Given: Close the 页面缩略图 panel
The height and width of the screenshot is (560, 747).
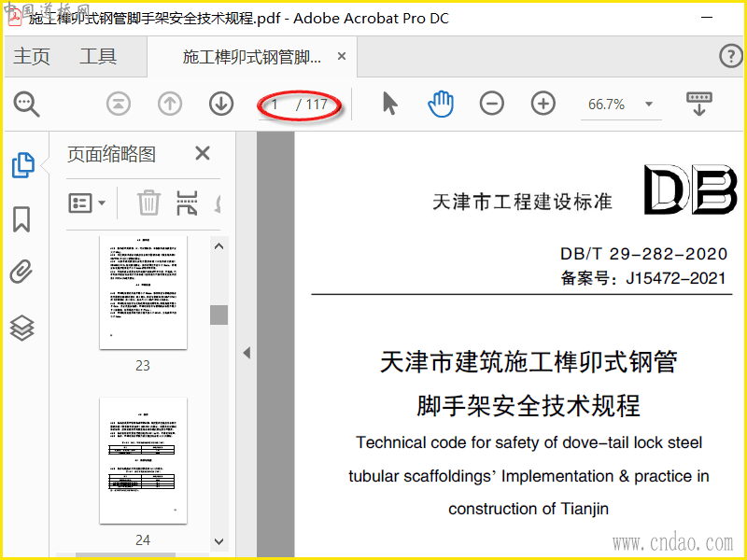Looking at the screenshot, I should pos(203,153).
